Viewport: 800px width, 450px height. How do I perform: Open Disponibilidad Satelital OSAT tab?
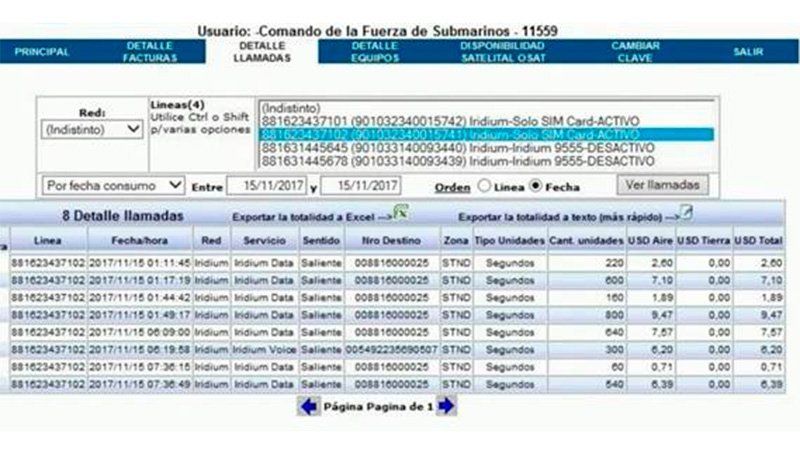[502, 52]
